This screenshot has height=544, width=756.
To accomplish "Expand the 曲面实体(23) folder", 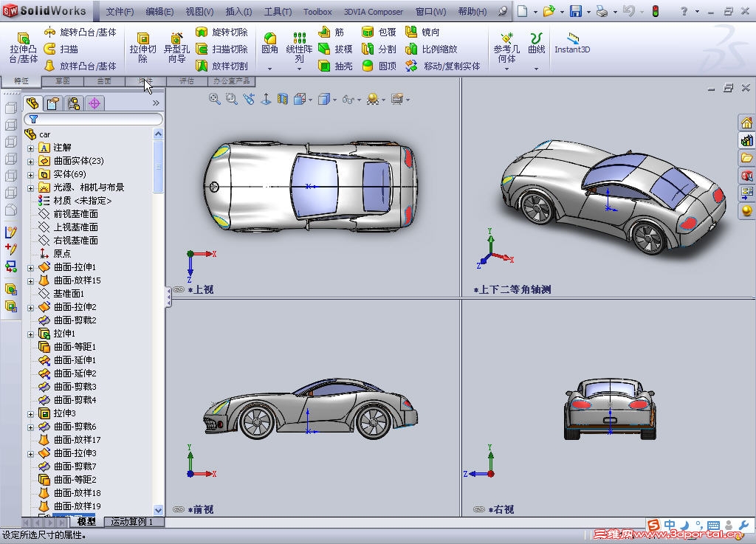I will point(30,162).
